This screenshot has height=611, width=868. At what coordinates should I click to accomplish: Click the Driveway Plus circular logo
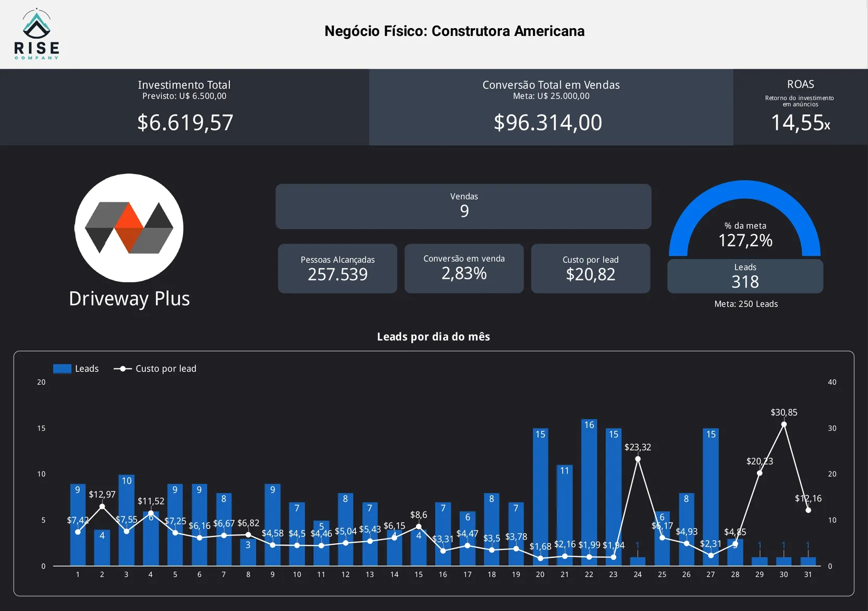click(129, 228)
